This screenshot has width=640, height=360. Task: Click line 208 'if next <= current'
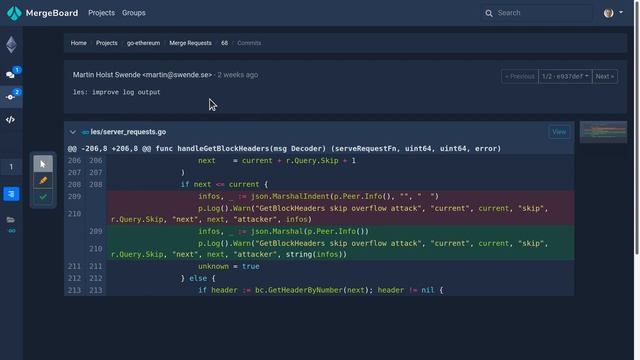(224, 184)
